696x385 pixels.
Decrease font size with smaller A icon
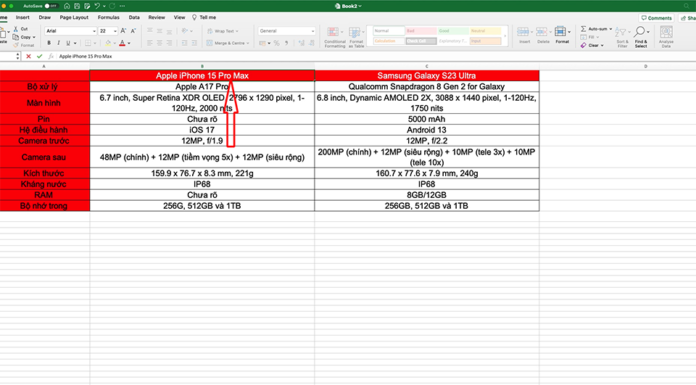pos(133,31)
